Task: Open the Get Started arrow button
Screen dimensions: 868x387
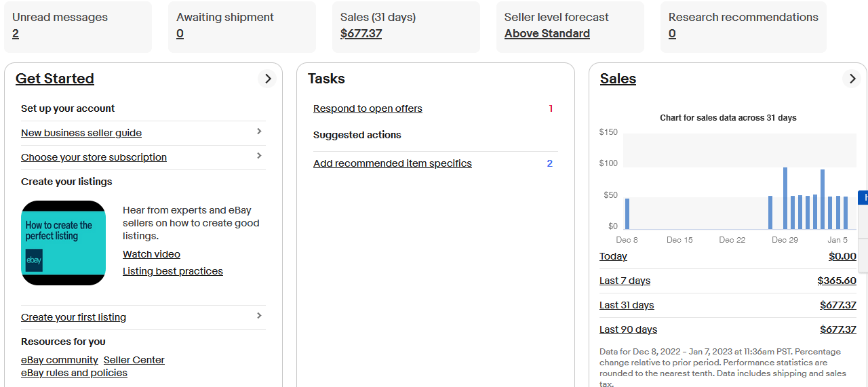Action: pos(268,79)
